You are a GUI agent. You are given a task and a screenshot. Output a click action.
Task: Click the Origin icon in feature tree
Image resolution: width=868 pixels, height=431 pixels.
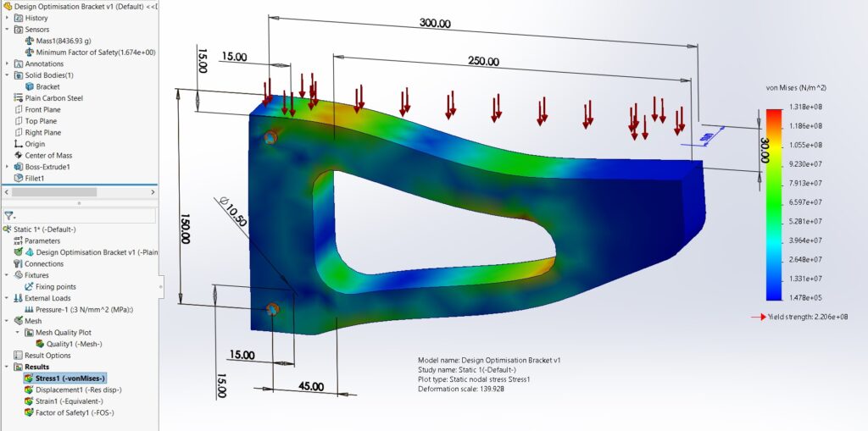pyautogui.click(x=18, y=144)
